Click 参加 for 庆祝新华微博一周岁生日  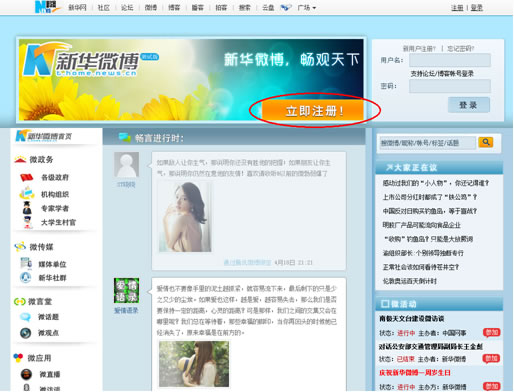491,386
